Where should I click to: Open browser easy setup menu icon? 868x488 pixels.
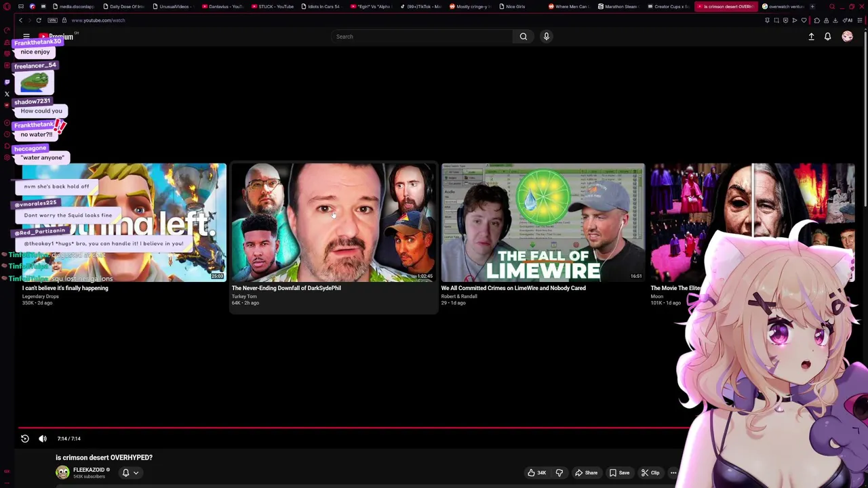(x=860, y=20)
